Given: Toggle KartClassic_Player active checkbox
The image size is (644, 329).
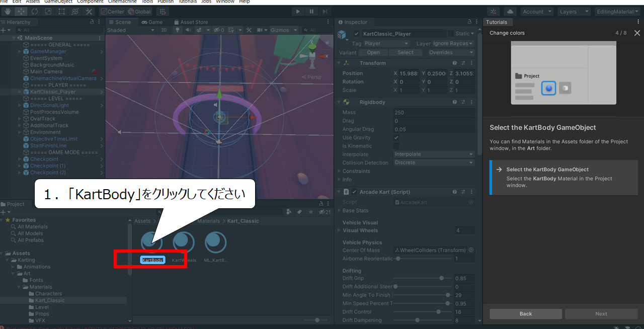Looking at the screenshot, I should [357, 34].
